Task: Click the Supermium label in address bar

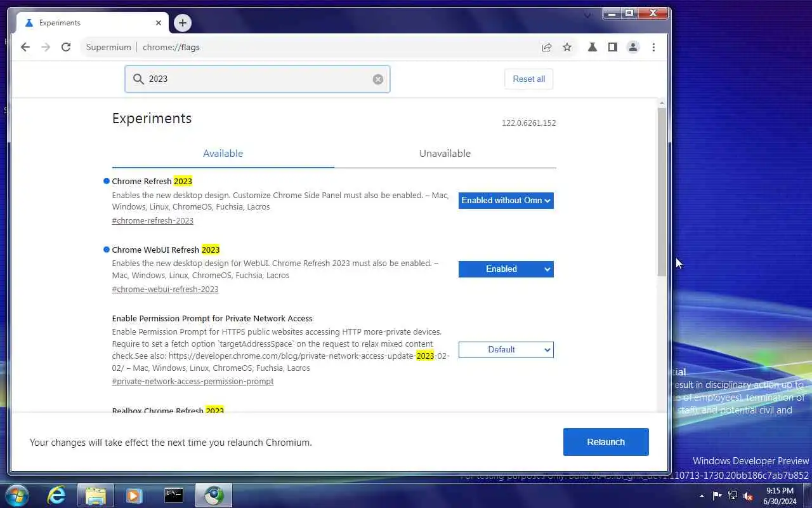Action: (x=108, y=47)
